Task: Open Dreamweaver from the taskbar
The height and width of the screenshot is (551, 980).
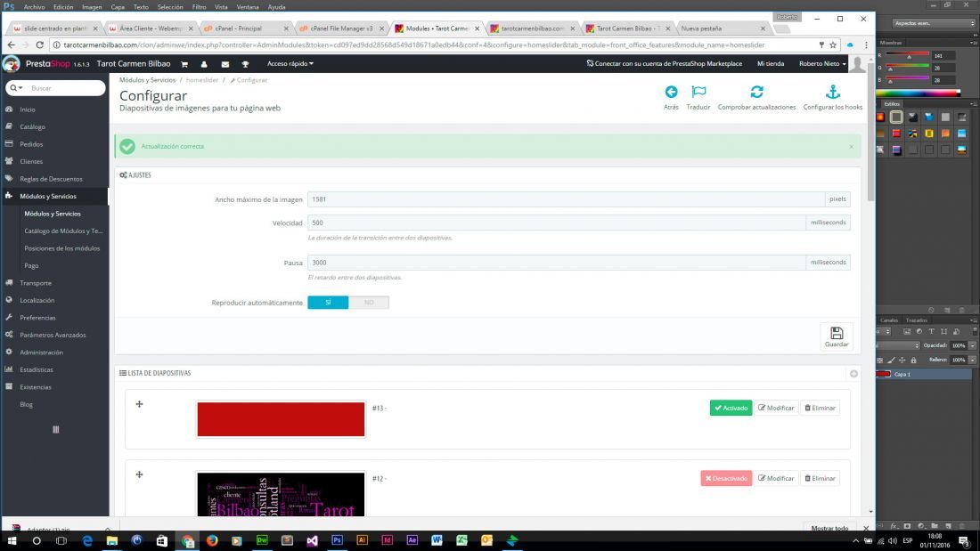Action: 262,540
